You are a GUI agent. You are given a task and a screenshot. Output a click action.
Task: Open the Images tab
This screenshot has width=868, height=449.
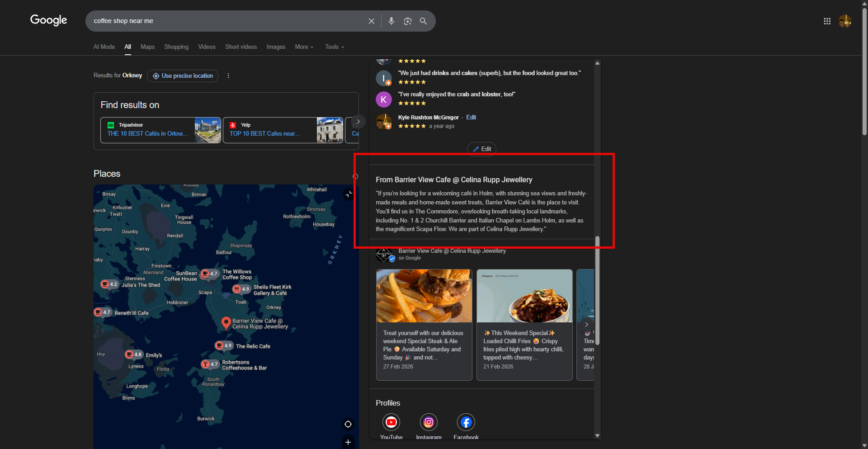[276, 47]
